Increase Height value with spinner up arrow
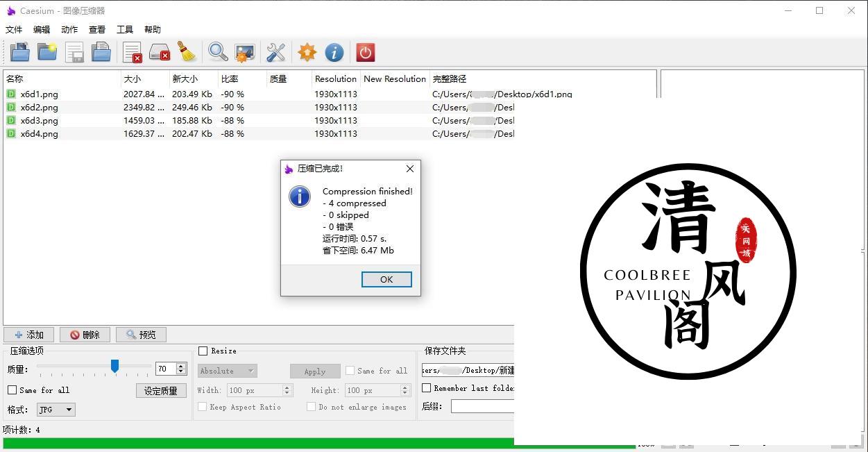868x452 pixels. pos(405,387)
